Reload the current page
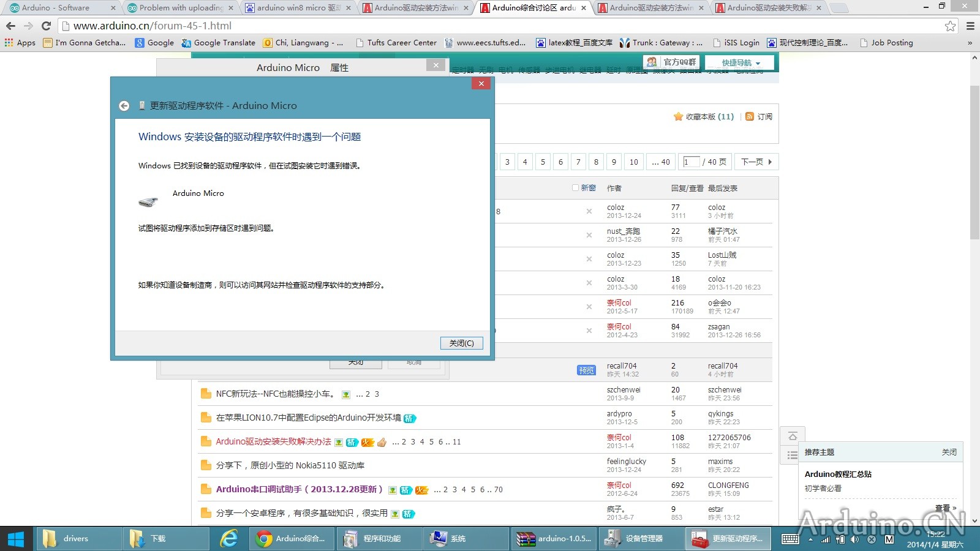Screen dimensions: 980x551 pos(46,26)
